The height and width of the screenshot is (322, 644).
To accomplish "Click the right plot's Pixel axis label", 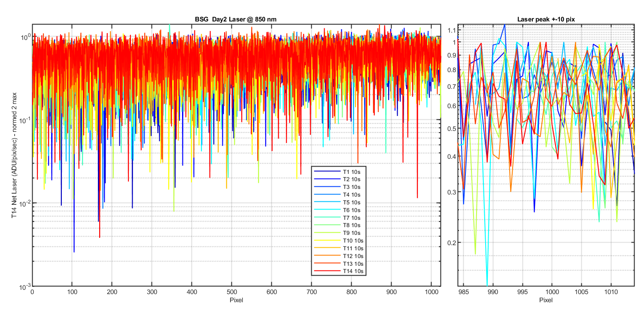I will 546,300.
